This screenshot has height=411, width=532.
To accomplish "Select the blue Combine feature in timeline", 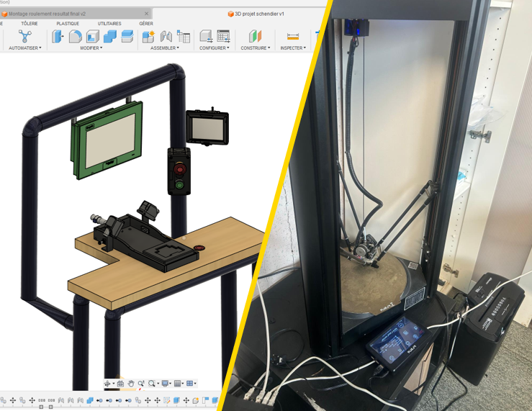I will coord(90,400).
